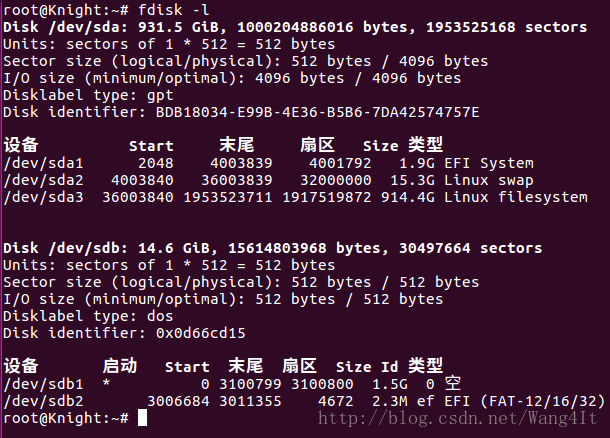Click the terminal cursor block at the prompt
Screen dimensions: 610x438
pos(142,418)
